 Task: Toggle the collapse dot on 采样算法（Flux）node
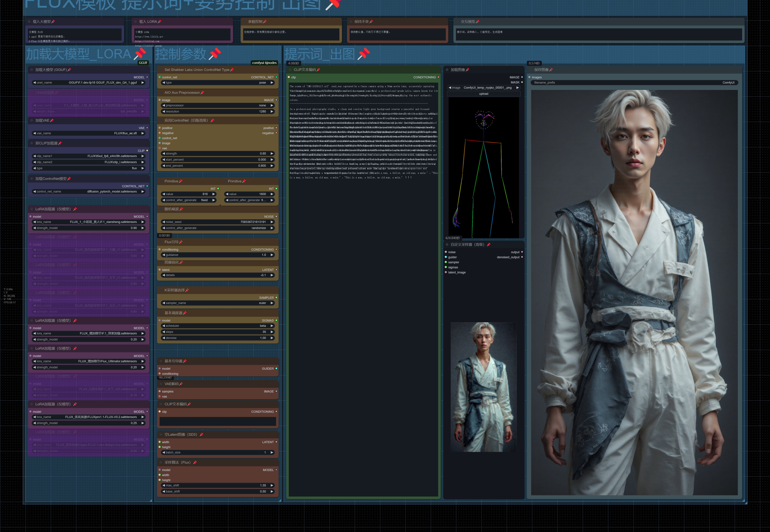[x=161, y=463]
